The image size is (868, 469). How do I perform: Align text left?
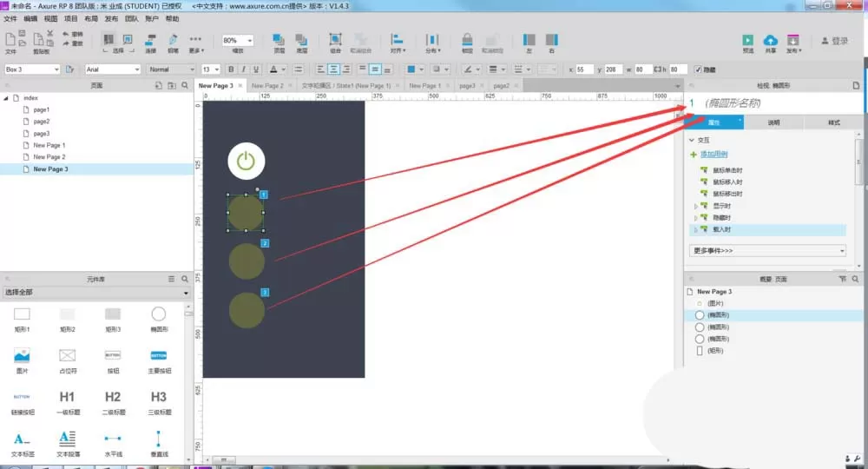320,69
